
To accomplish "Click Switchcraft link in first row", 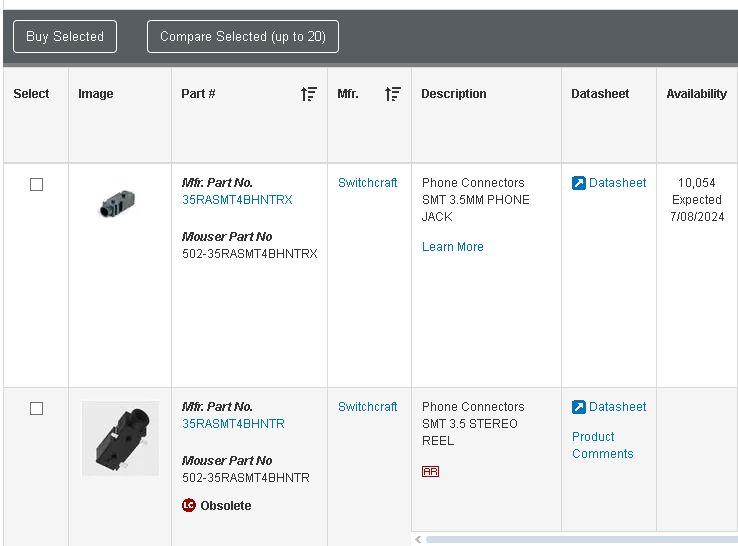I will pyautogui.click(x=367, y=183).
